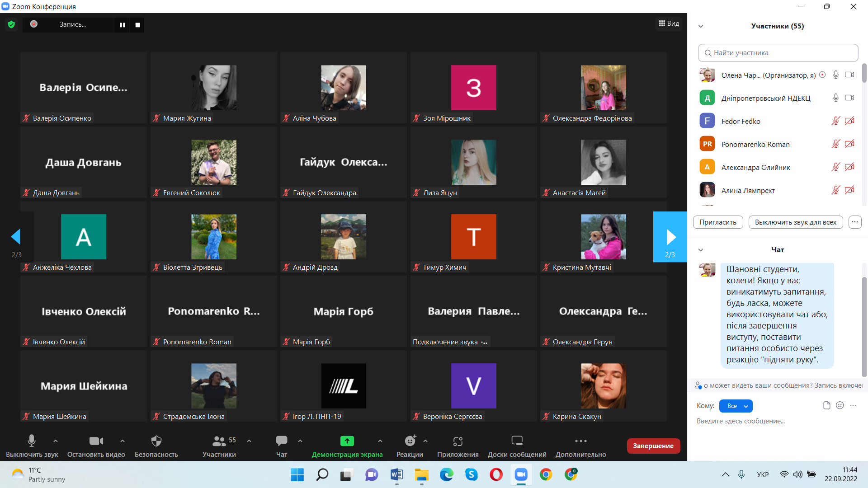The height and width of the screenshot is (488, 868).
Task: Open chat more options ellipsis
Action: (853, 405)
